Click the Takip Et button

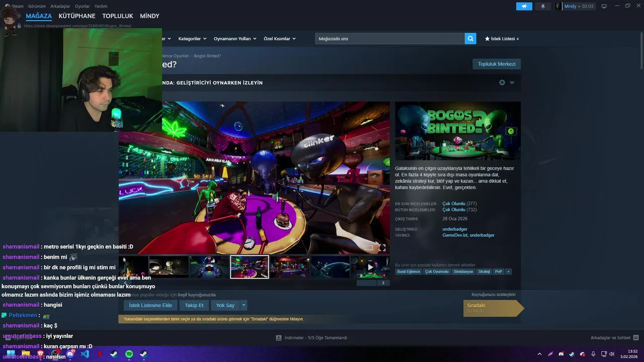[x=194, y=305]
